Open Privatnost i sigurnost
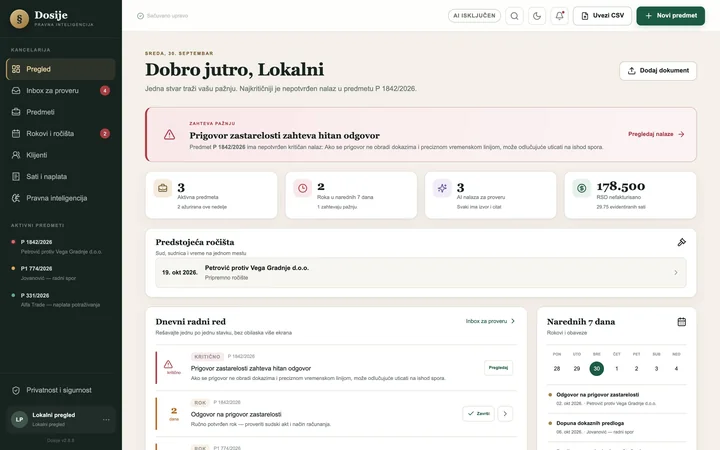 point(61,390)
